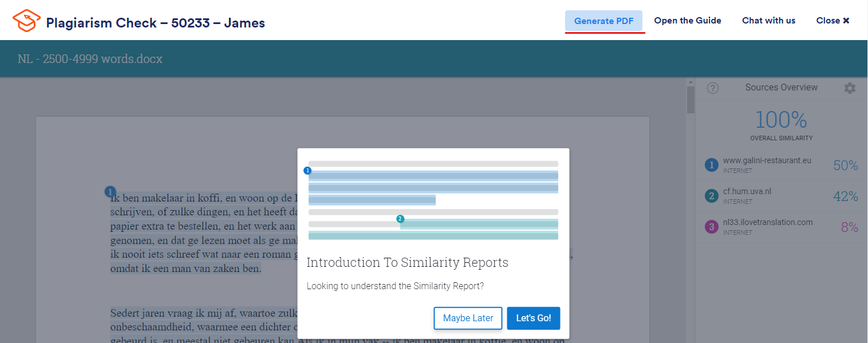Open the help question mark icon
868x343 pixels.
click(712, 88)
